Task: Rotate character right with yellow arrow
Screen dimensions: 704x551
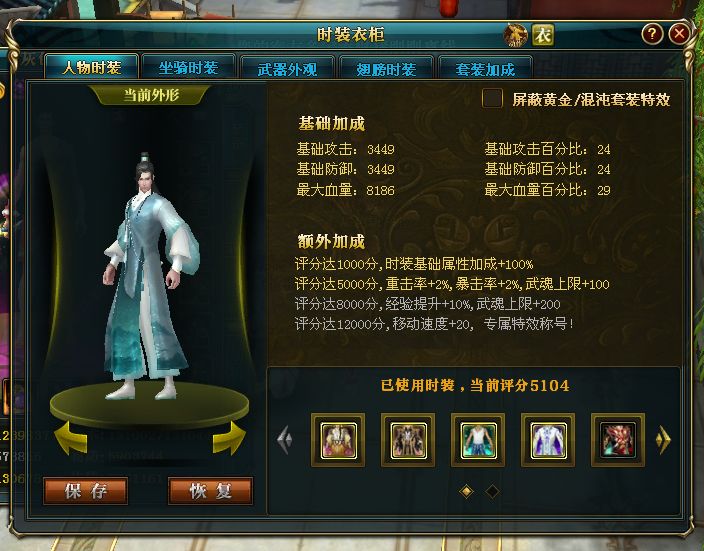Action: pos(229,438)
